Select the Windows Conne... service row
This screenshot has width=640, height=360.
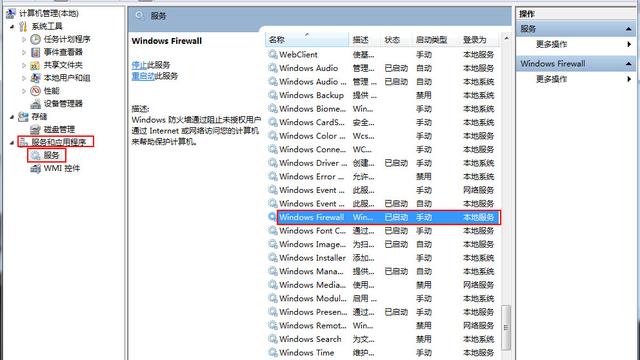383,149
